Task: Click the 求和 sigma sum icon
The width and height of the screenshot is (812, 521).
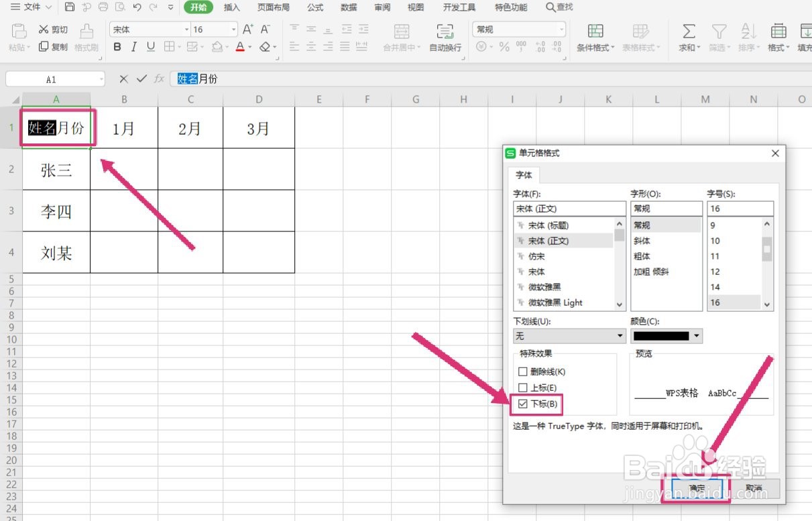Action: coord(689,32)
